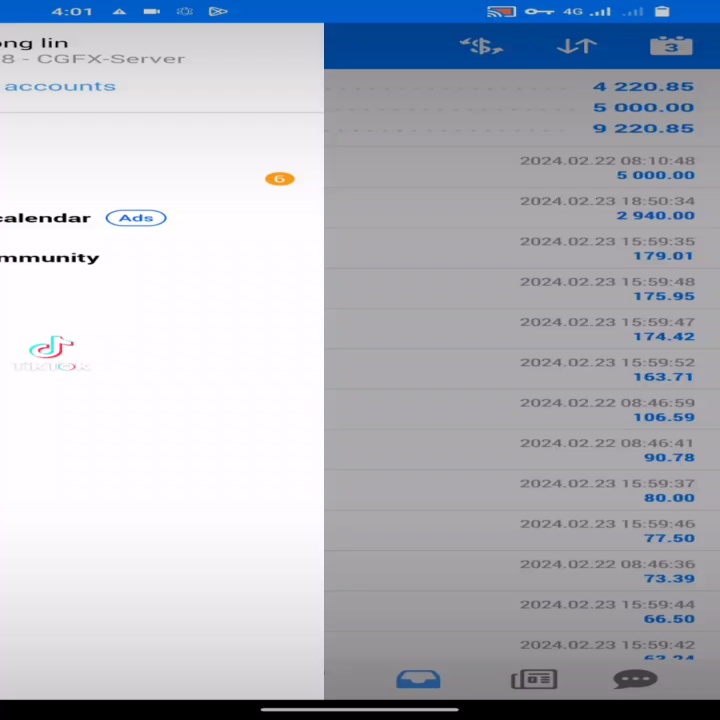Open the 163.71 history entry
Image resolution: width=720 pixels, height=720 pixels.
[522, 369]
